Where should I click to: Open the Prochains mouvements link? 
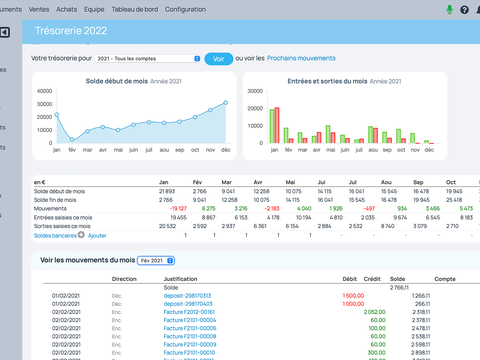click(301, 58)
